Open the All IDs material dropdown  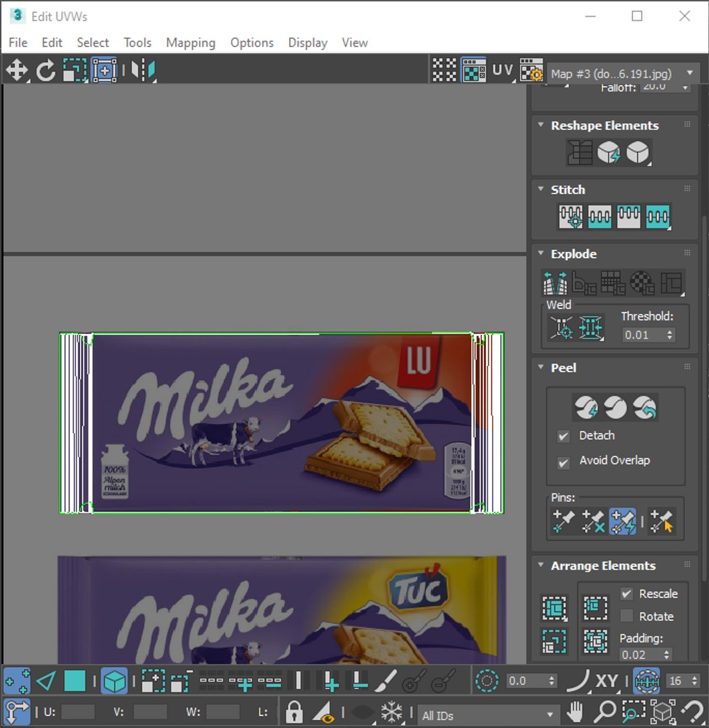[487, 715]
